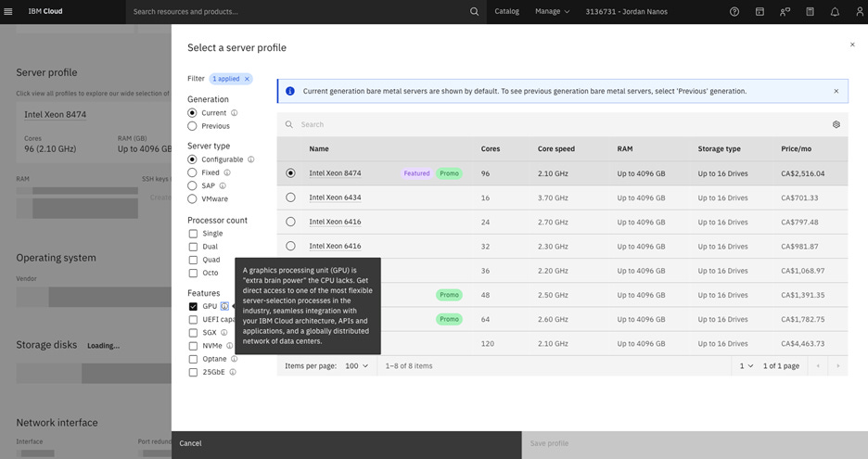Open the table settings gear icon

click(x=836, y=124)
